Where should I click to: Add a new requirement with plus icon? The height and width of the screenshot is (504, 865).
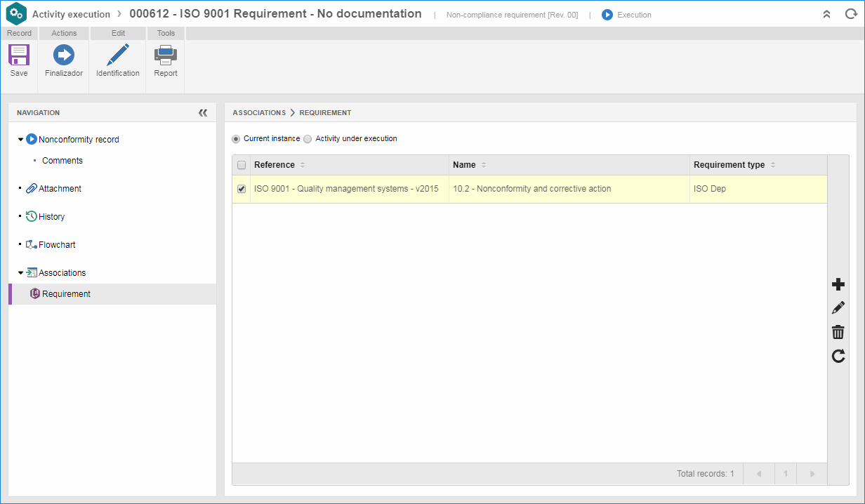(x=838, y=284)
